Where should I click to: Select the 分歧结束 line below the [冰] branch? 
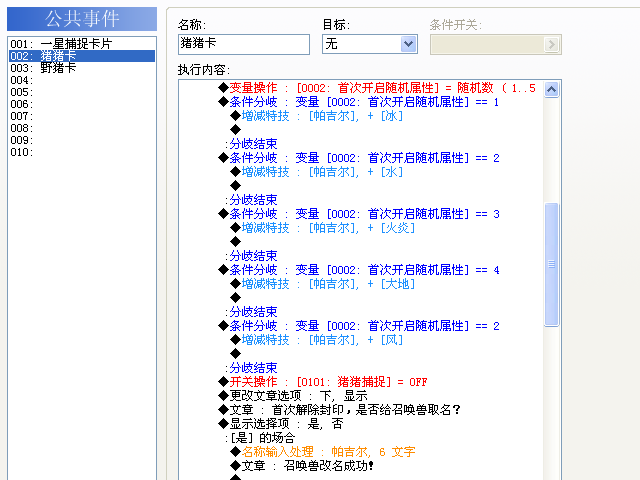tap(251, 144)
